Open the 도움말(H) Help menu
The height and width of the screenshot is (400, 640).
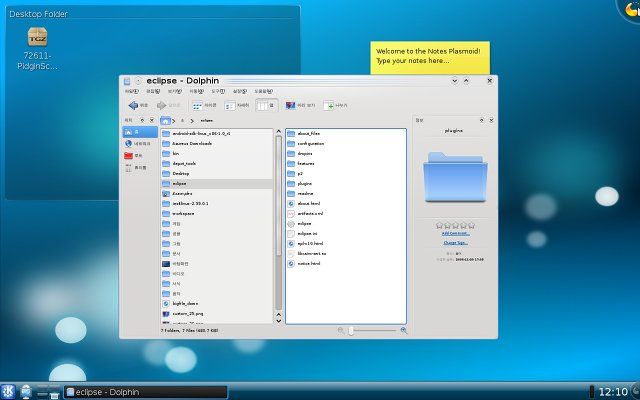[x=263, y=91]
